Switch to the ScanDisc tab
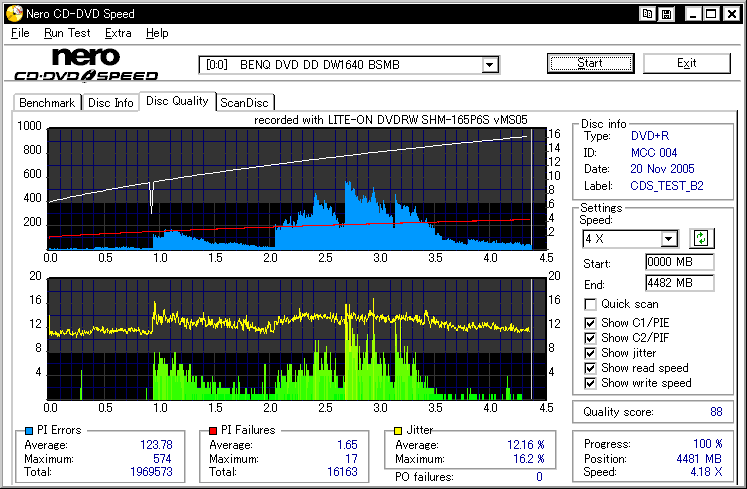The image size is (747, 489). click(244, 103)
